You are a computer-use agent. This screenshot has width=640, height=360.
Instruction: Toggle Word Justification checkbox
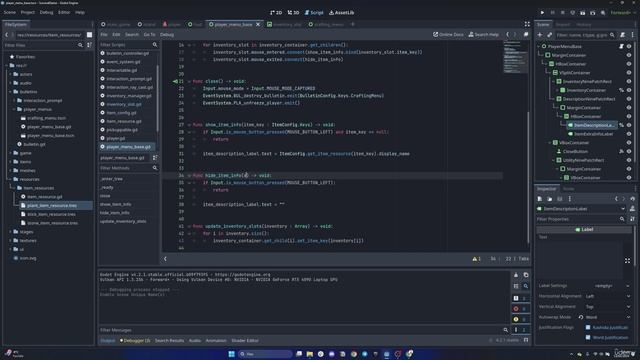588,338
